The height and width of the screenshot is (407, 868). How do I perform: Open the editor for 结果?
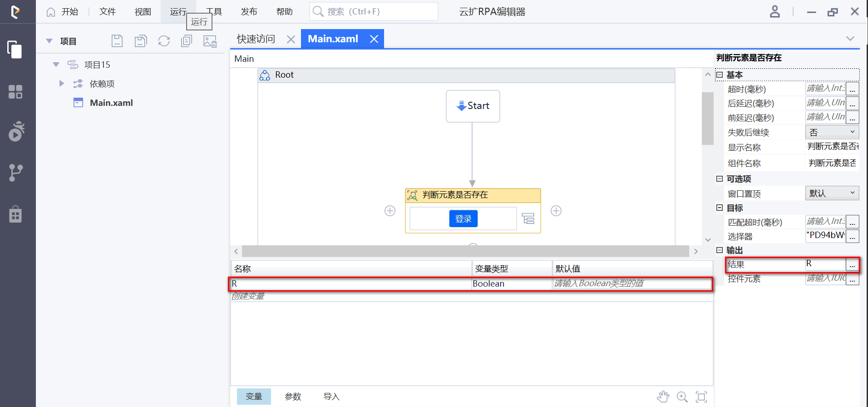[853, 264]
